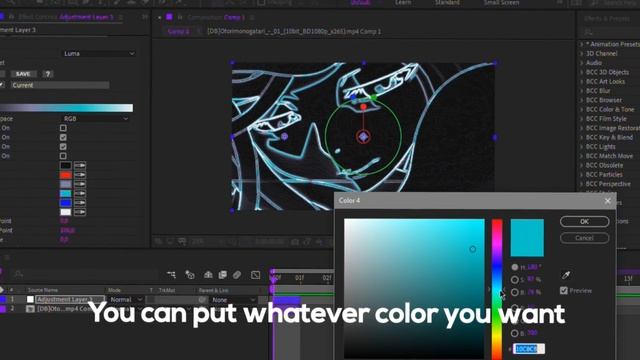Click the cyan color swatch in Effect Controls
640x360 pixels.
(x=66, y=193)
